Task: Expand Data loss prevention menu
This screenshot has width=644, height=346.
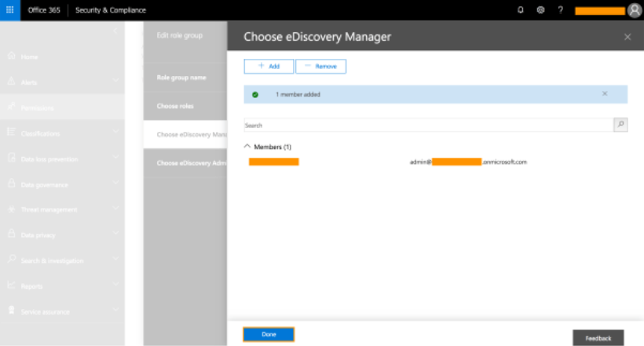Action: click(115, 158)
